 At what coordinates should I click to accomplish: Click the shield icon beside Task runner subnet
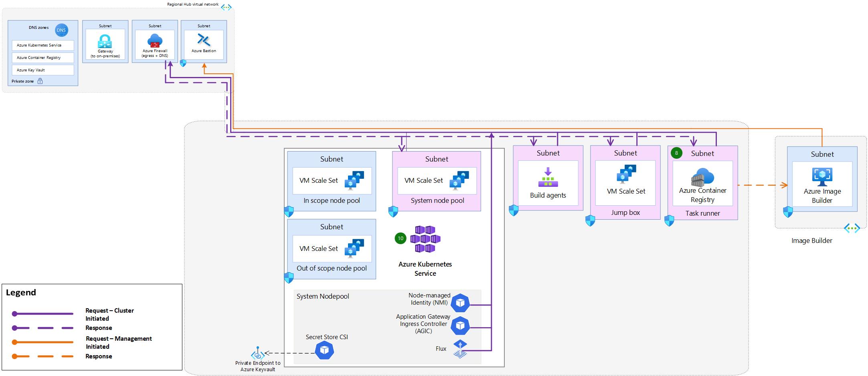coord(669,221)
